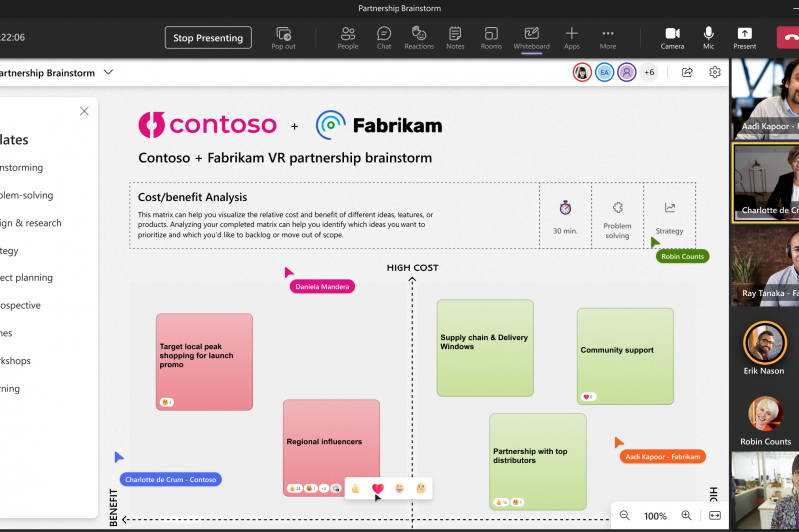Click the Present share button

[x=744, y=38]
